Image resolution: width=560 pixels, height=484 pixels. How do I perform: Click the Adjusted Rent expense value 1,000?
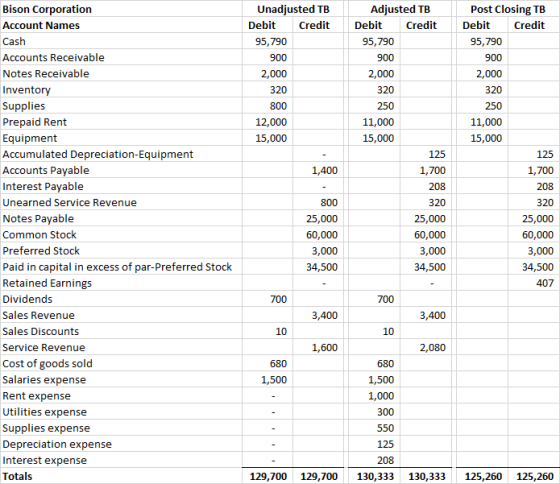[381, 396]
